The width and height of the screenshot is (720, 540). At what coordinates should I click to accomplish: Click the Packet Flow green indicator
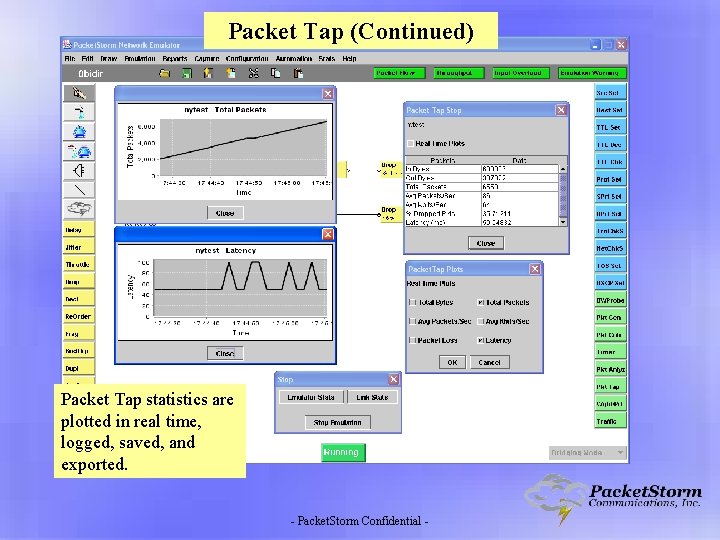pos(399,73)
